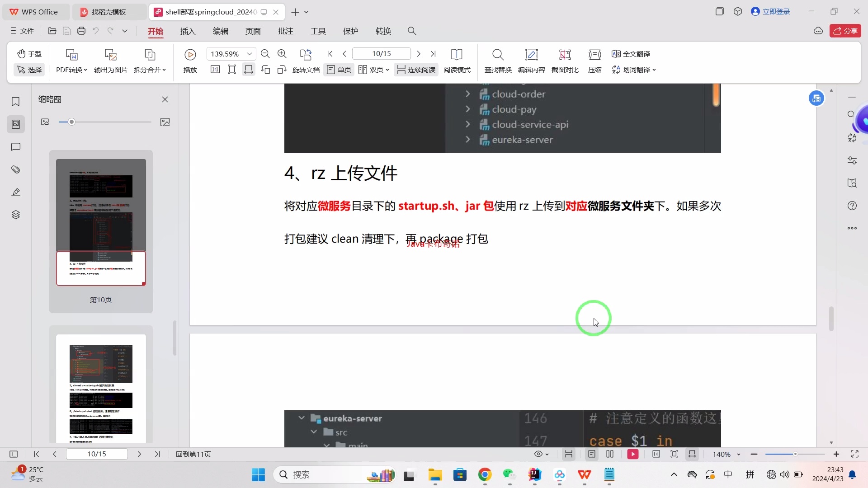
Task: Select the 批注 annotation ribbon tab
Action: click(x=285, y=31)
